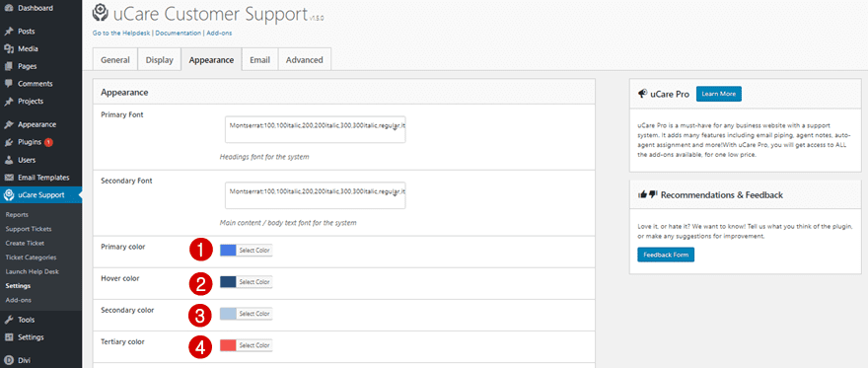Click the 'Secondary Font' label
The height and width of the screenshot is (368, 868).
coord(126,181)
